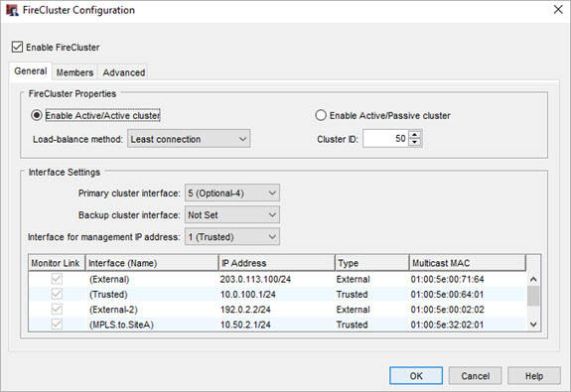Click Multicast MAC 01:00:5e:00:71:64
571x392 pixels.
447,279
